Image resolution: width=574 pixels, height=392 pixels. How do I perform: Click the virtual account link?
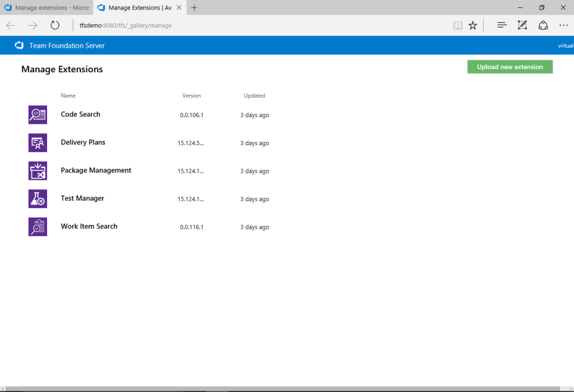point(566,45)
